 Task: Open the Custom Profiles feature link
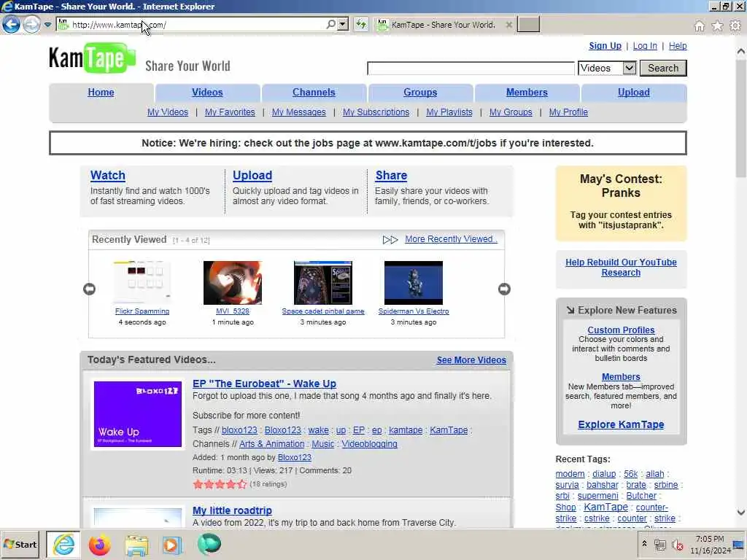tap(621, 330)
